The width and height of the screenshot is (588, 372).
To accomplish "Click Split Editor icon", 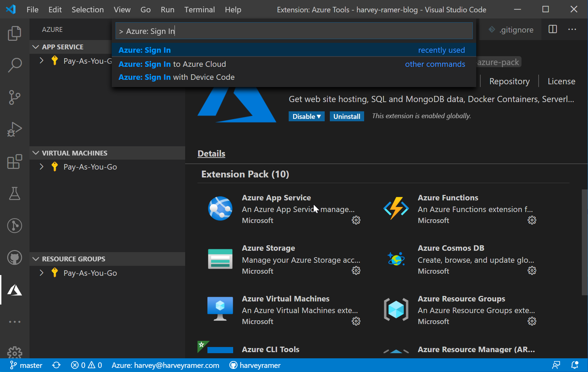I will point(553,29).
